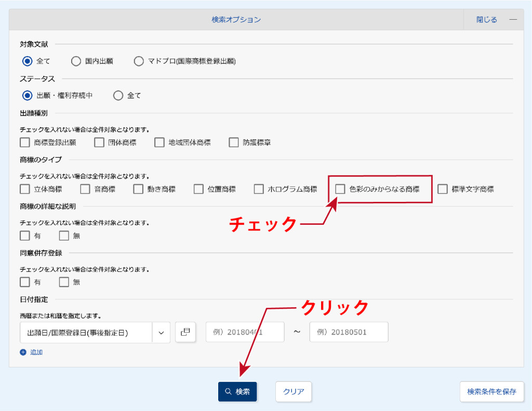Screen dimensions: 532x411
Task: Choose 全て under ステータス
Action: [x=118, y=95]
